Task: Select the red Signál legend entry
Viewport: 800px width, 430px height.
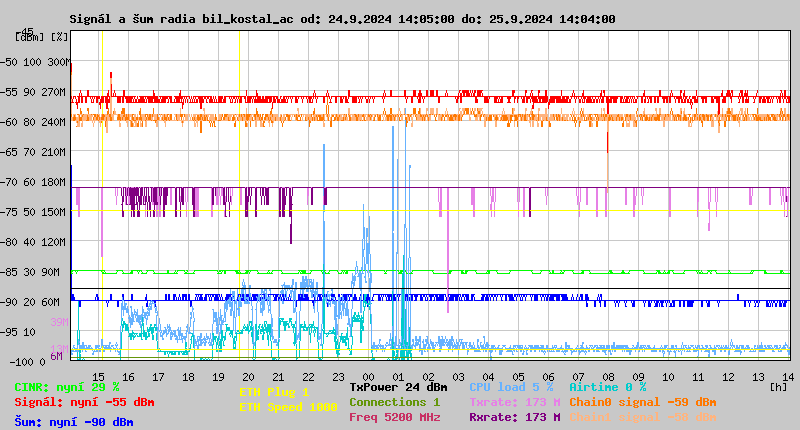Action: [84, 402]
